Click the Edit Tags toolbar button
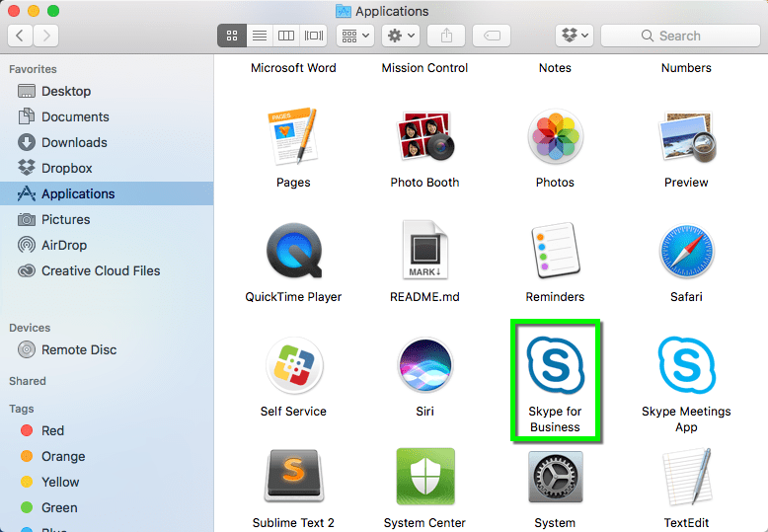 pyautogui.click(x=492, y=36)
